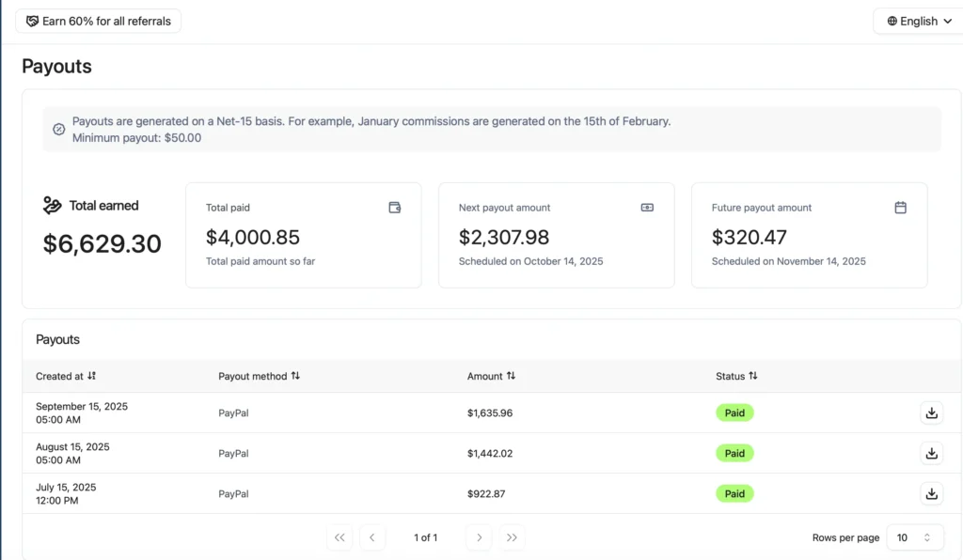This screenshot has height=560, width=963.
Task: Sort payouts by Payout method column
Action: coord(295,376)
